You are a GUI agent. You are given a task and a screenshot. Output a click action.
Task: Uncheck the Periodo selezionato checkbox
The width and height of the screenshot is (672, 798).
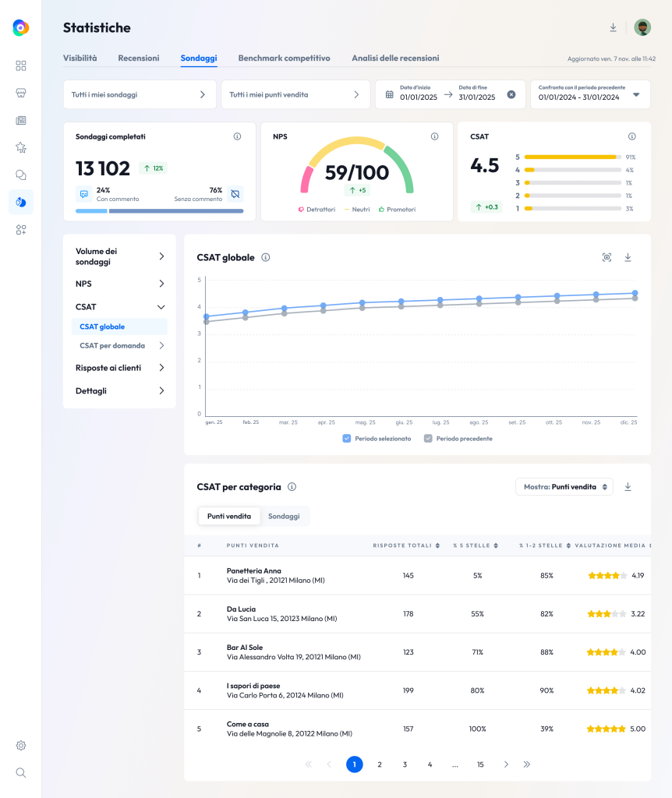(347, 438)
